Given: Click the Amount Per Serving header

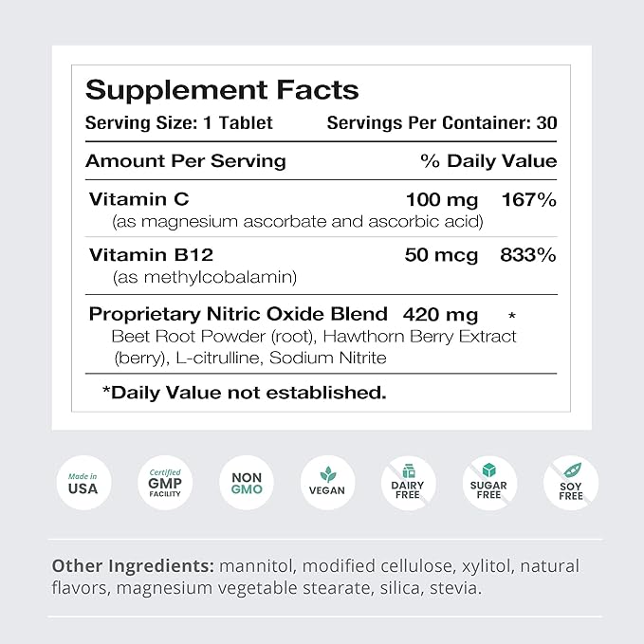Looking at the screenshot, I should coord(185,160).
